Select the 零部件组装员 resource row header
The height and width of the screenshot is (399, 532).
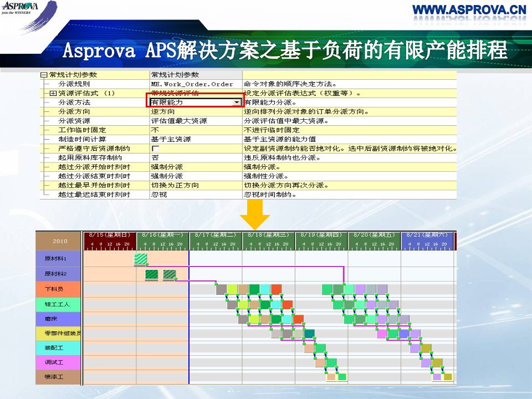tap(58, 334)
